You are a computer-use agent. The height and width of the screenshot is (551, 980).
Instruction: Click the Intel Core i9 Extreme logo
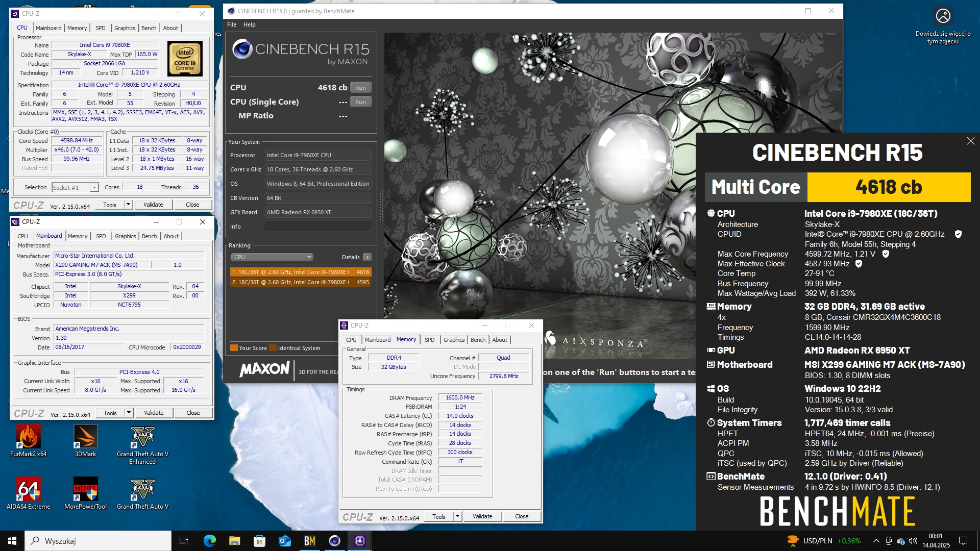click(185, 59)
